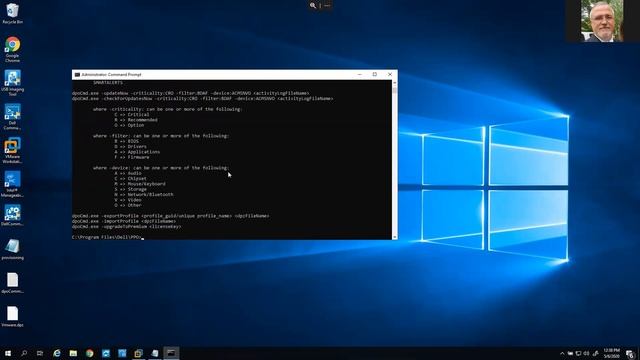Open File Explorer from the taskbar
640x360 pixels.
73,353
